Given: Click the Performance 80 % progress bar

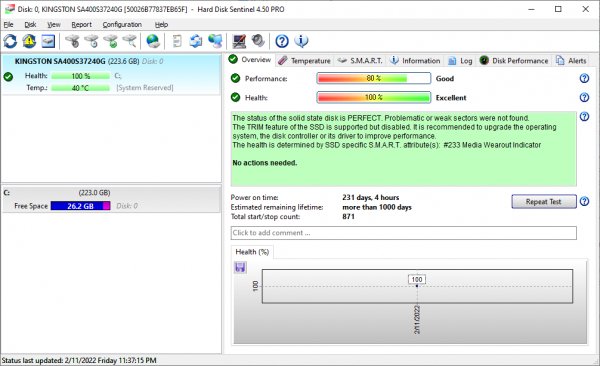Looking at the screenshot, I should click(373, 78).
